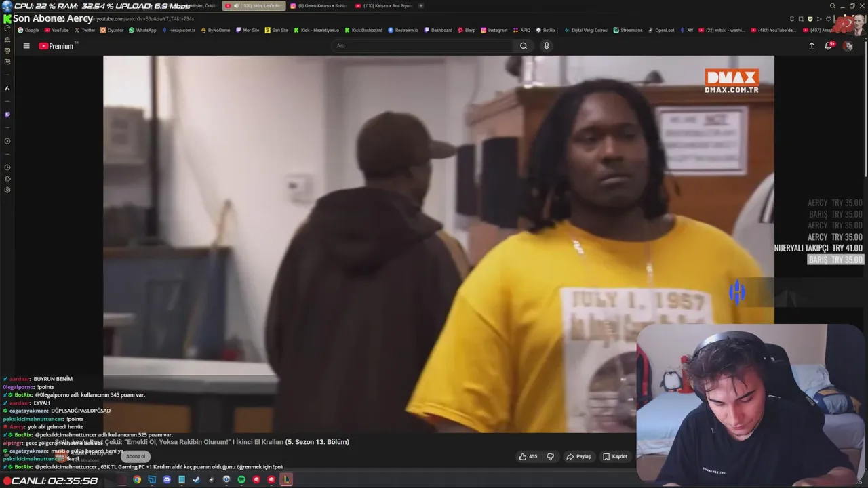868x488 pixels.
Task: Open the upload/create video icon
Action: pos(812,46)
